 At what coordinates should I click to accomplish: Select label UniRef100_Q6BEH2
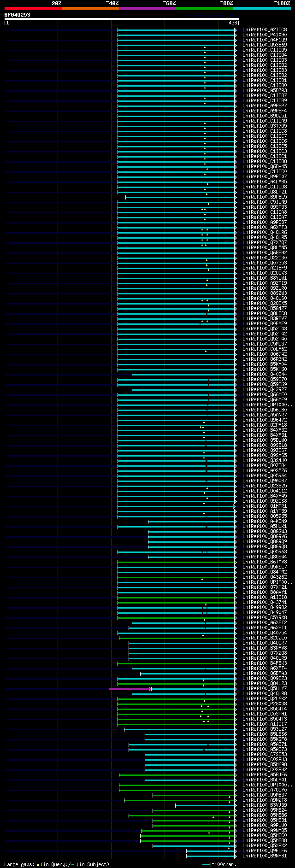point(265,252)
